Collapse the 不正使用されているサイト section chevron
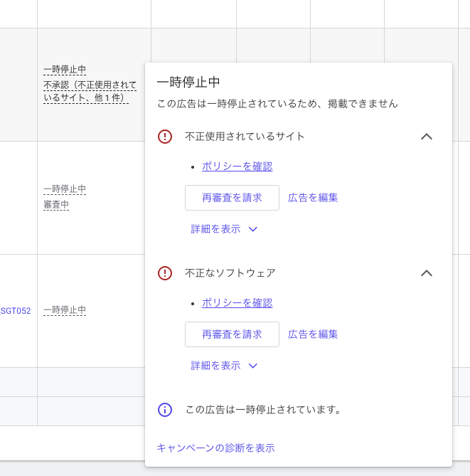 click(427, 137)
